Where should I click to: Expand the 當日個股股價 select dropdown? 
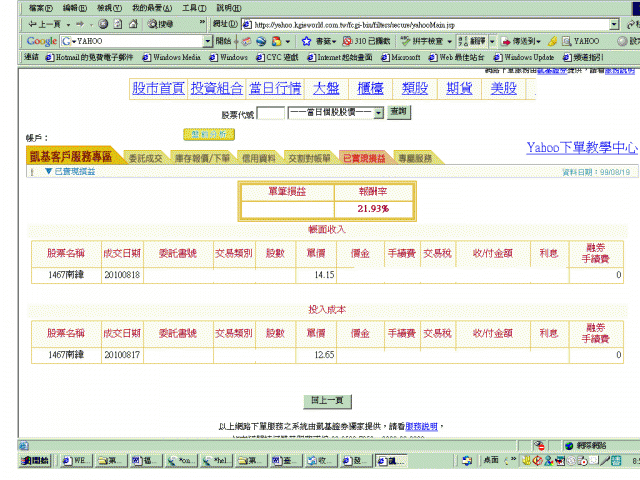click(378, 113)
